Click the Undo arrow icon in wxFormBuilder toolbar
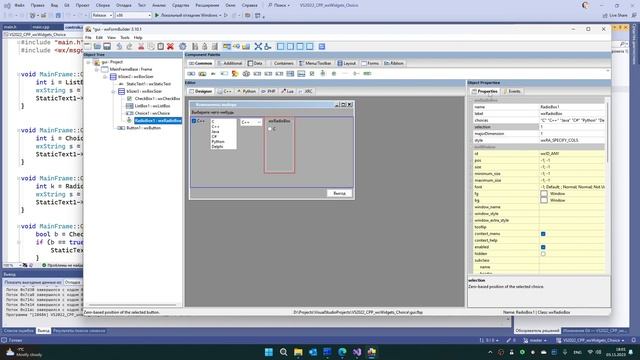The height and width of the screenshot is (360, 640). (x=119, y=47)
